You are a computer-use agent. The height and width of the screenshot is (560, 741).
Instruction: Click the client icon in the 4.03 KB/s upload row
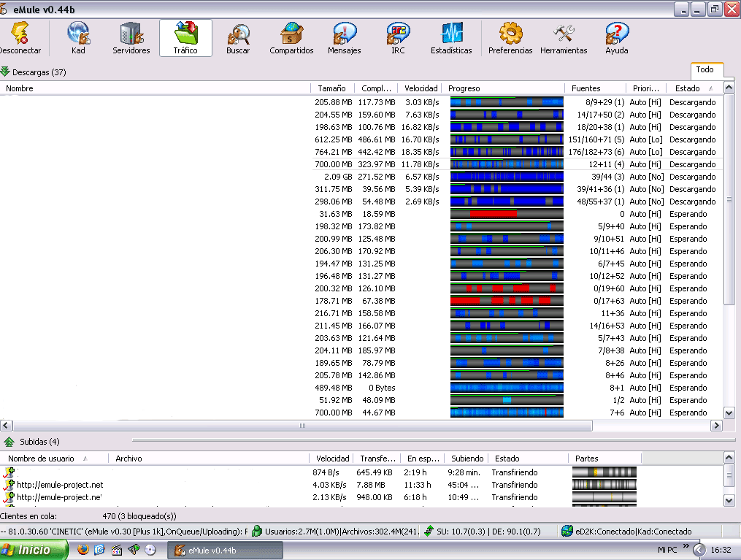coord(9,484)
